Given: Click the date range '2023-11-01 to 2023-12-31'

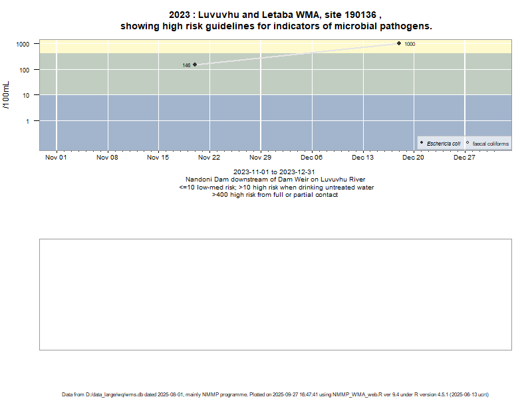Looking at the screenshot, I should click(x=275, y=172).
